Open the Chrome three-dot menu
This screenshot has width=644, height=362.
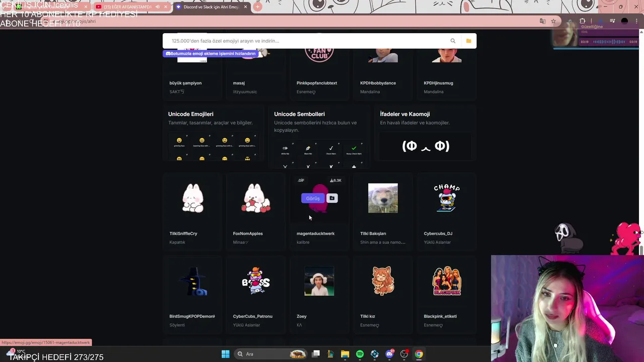point(636,21)
